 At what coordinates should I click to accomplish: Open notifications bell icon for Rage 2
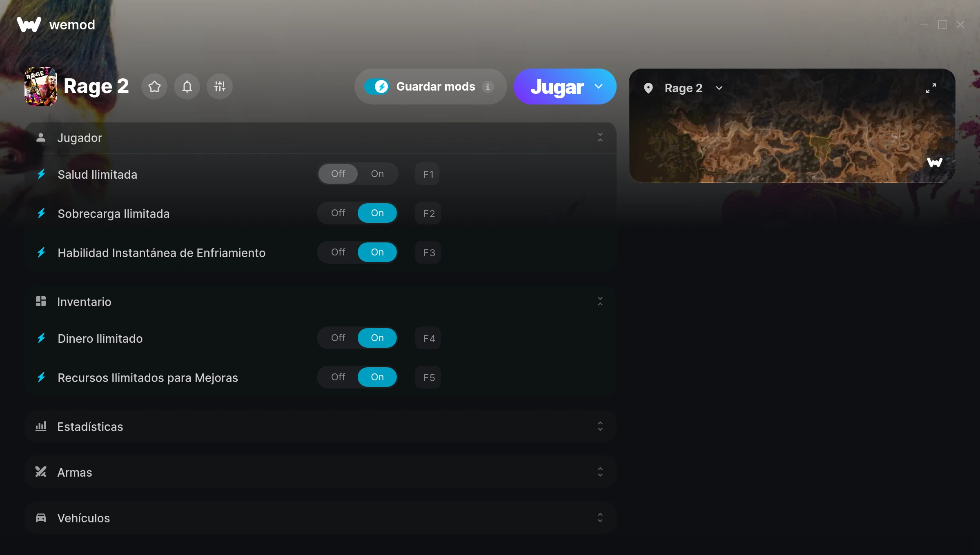pyautogui.click(x=187, y=87)
